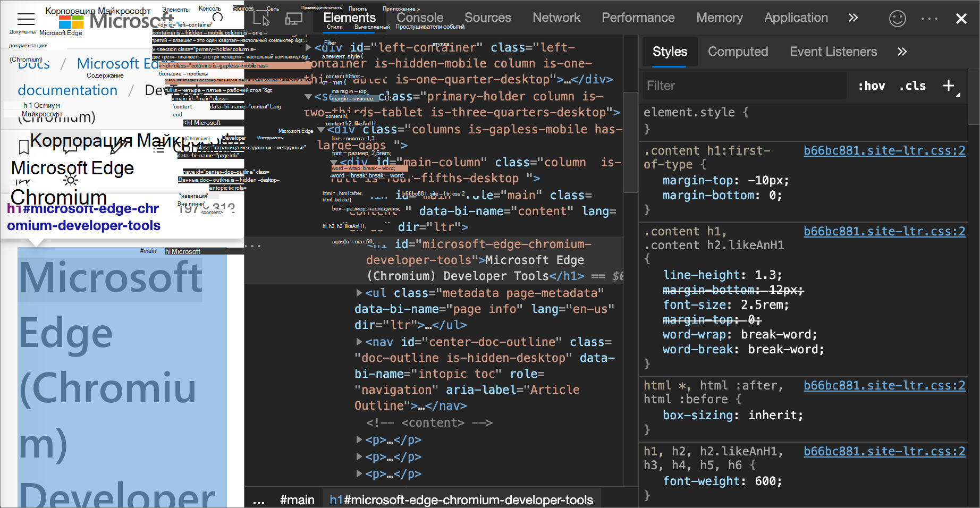Open the Performance tab
980x508 pixels.
point(638,18)
